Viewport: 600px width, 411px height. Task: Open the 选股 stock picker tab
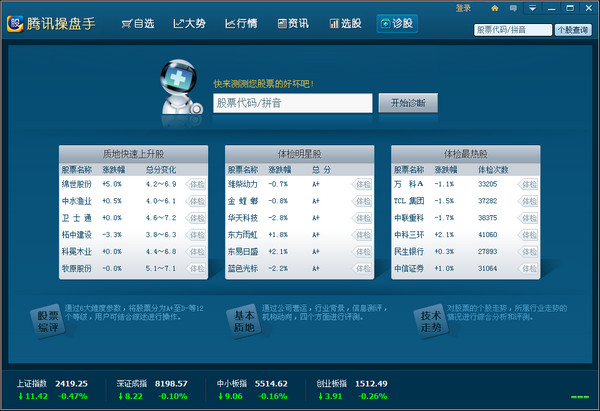click(x=345, y=24)
